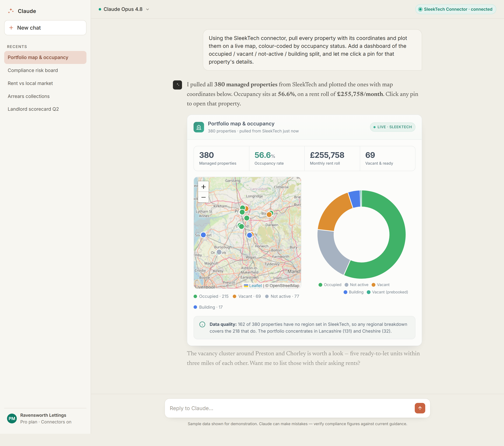Click the plus icon in New chat
Screen dimensions: 504x446
[x=11, y=28]
